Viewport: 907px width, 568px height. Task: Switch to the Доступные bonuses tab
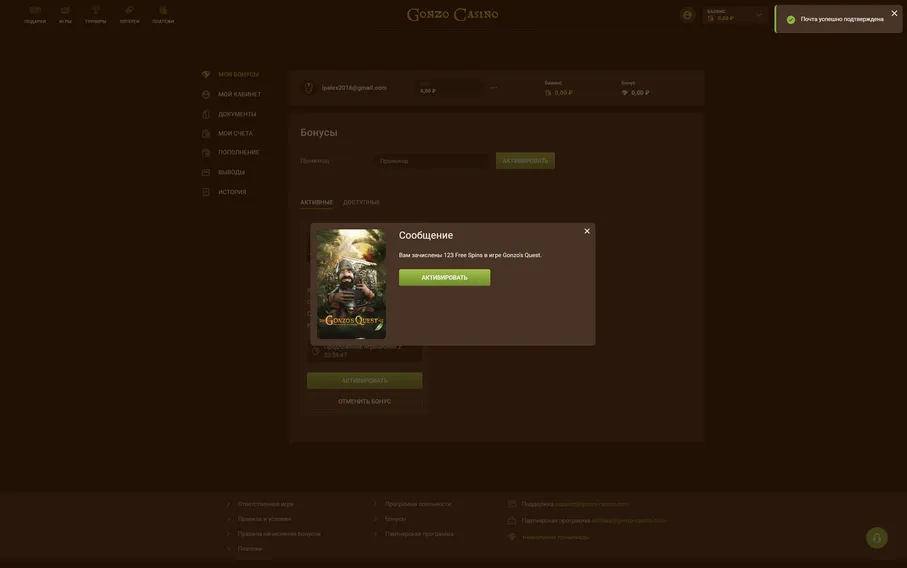coord(361,202)
